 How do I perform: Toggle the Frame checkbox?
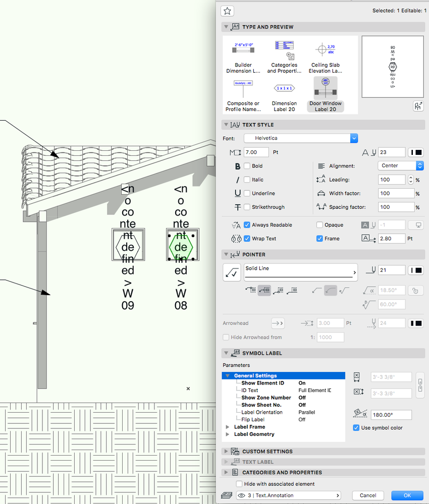point(319,239)
